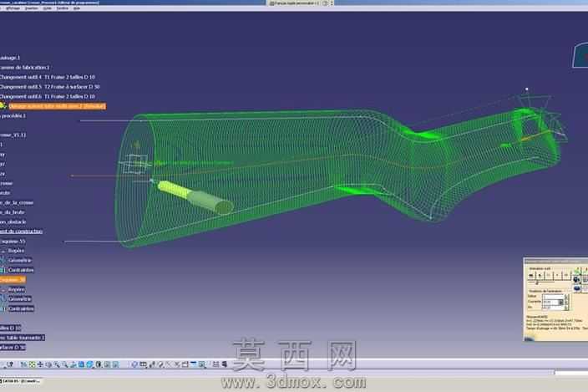Select the crosse_V1.11 part node
Image resolution: width=588 pixels, height=392 pixels.
click(13, 135)
